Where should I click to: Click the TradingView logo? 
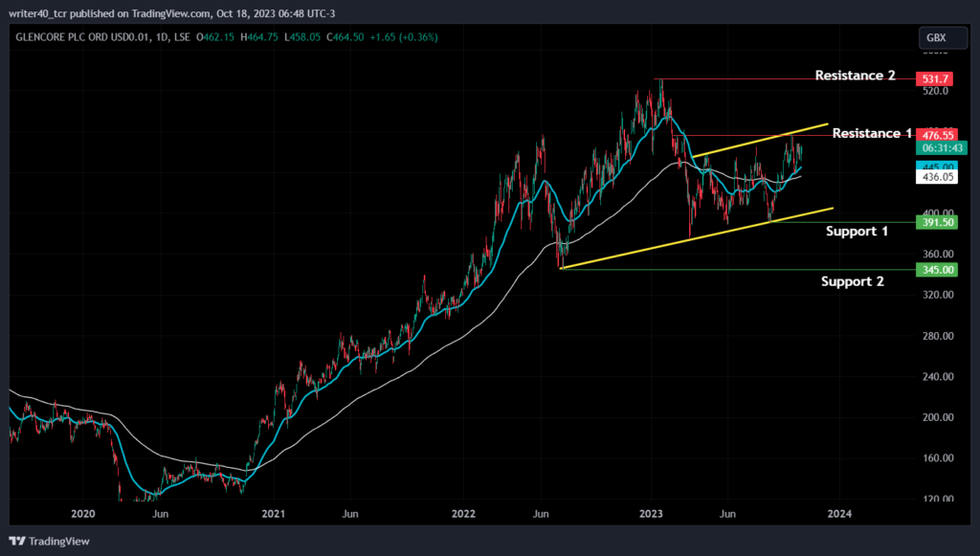(50, 541)
